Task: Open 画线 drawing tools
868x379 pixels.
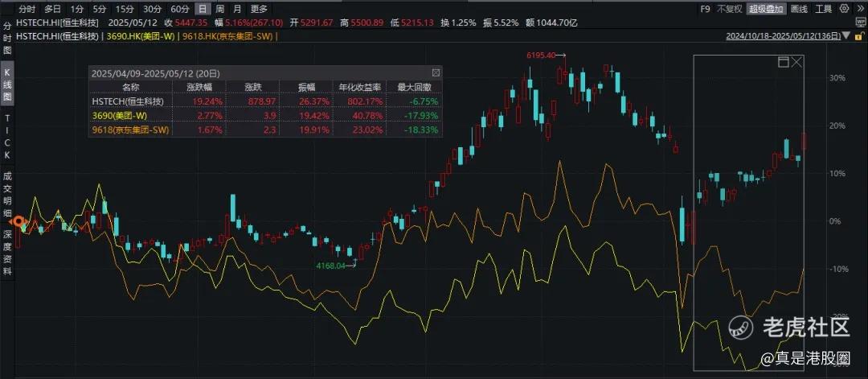Action: coord(799,9)
